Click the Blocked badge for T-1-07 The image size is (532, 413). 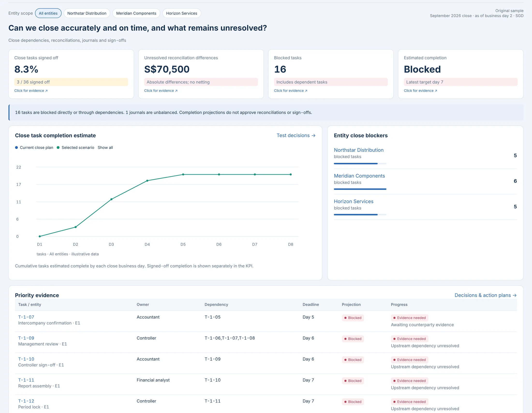(x=353, y=318)
